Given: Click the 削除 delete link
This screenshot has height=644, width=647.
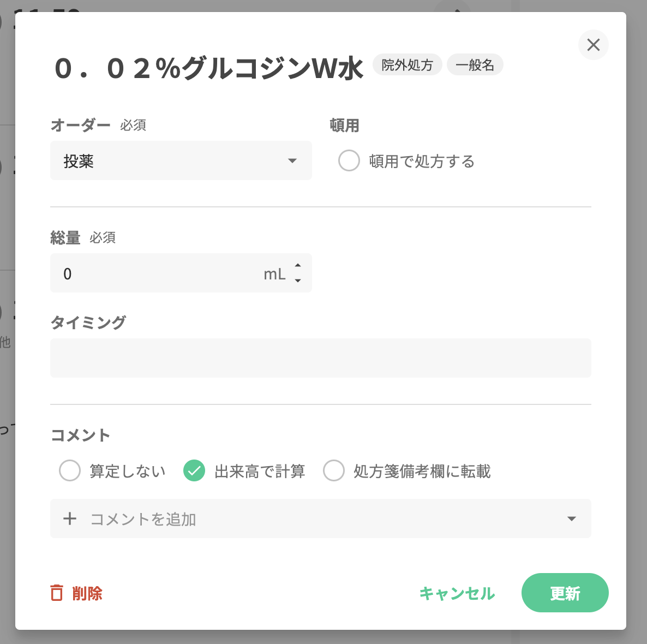Looking at the screenshot, I should (x=87, y=593).
